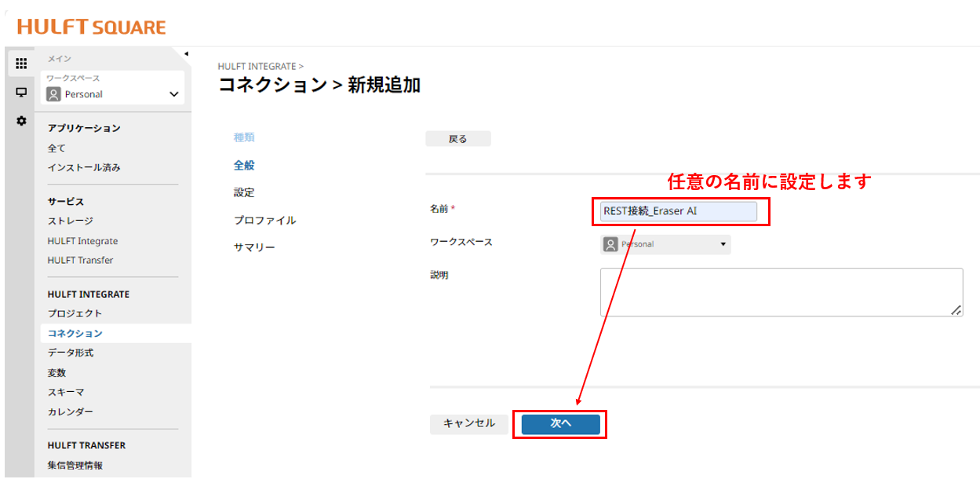
Task: Collapse the sidebar with the small arrow
Action: click(x=187, y=53)
